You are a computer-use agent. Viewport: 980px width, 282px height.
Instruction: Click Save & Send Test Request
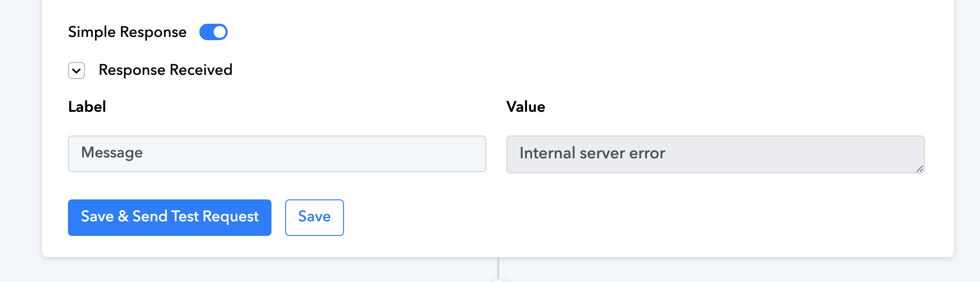tap(170, 218)
